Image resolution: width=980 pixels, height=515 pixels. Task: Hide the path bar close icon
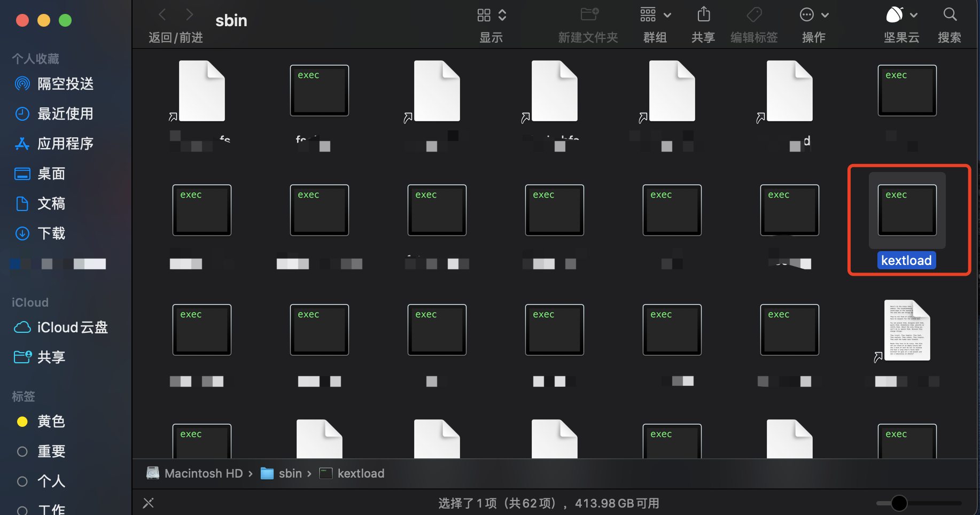pyautogui.click(x=149, y=503)
